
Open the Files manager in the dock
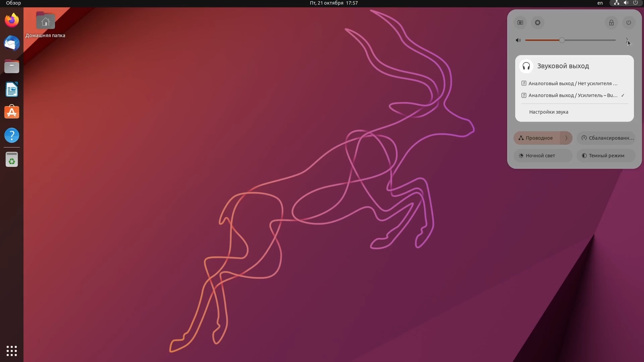pos(12,66)
